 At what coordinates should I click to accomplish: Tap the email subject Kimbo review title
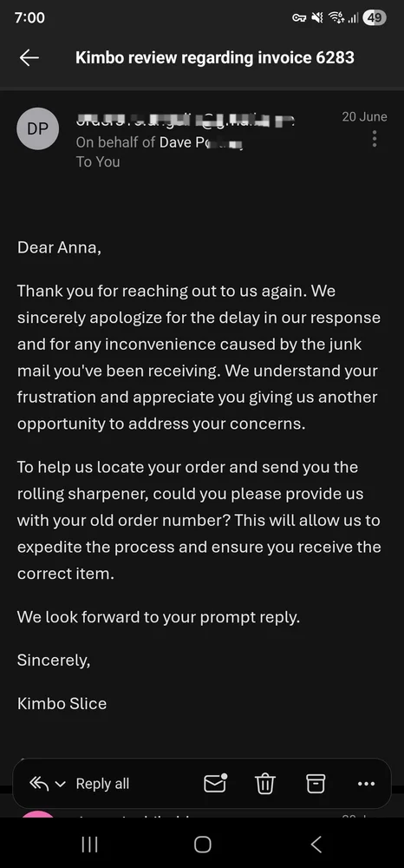214,57
